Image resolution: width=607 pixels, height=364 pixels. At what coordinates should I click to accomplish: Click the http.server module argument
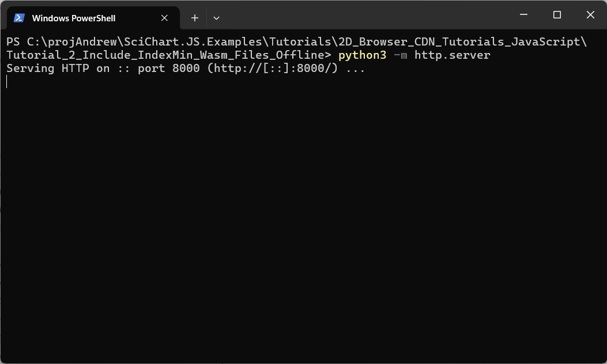click(x=452, y=55)
